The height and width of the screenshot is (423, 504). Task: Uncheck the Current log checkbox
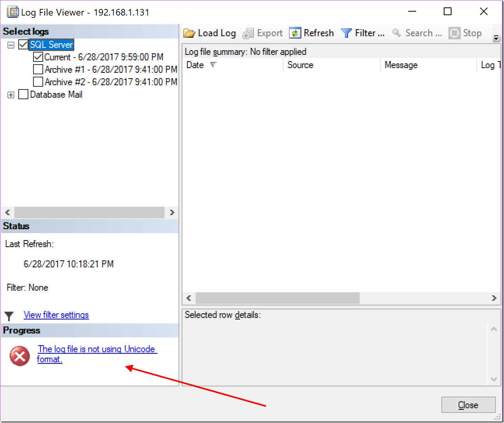[x=38, y=57]
